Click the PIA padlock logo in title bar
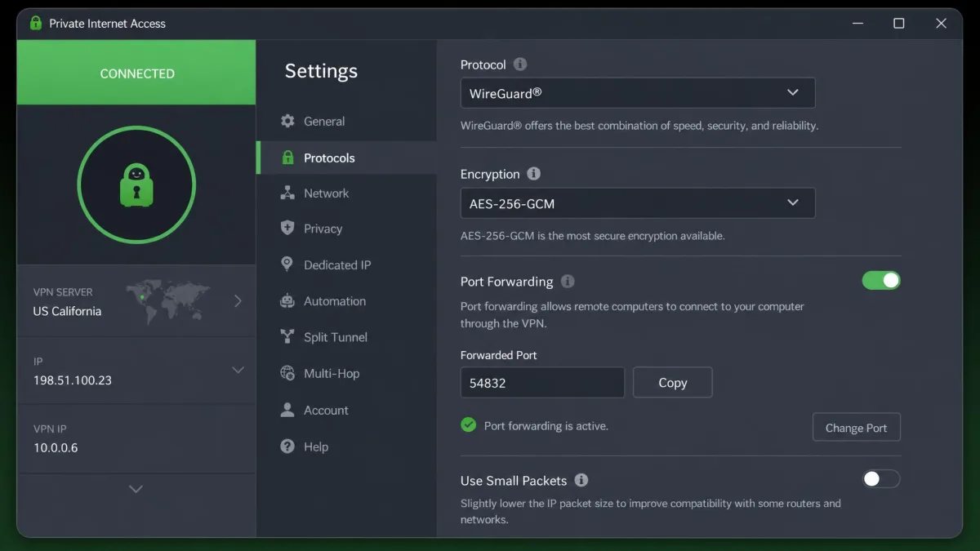The height and width of the screenshot is (551, 980). (x=35, y=23)
